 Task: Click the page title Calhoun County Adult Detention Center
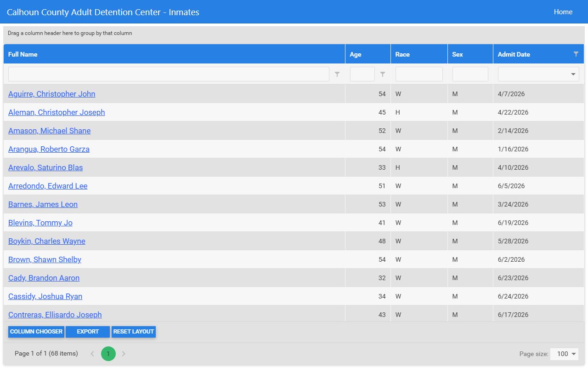coord(103,12)
